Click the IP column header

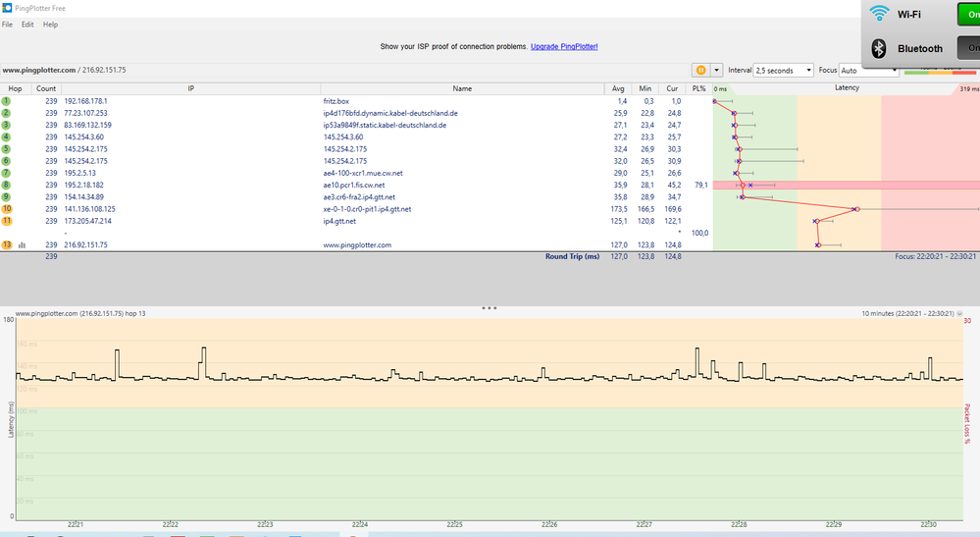190,88
